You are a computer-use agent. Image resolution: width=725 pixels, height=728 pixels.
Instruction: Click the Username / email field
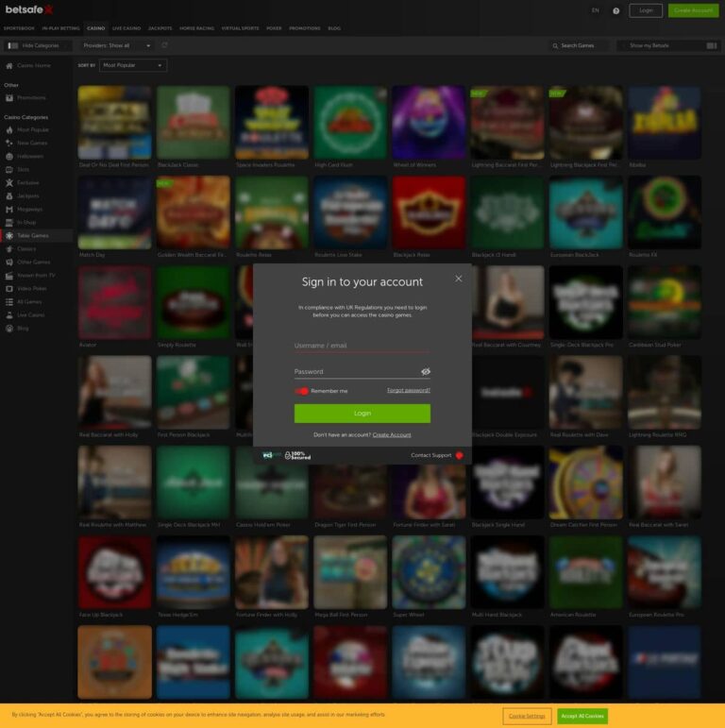click(362, 346)
